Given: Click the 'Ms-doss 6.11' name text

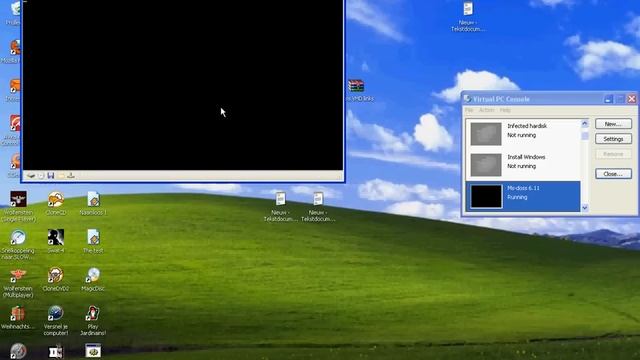Looking at the screenshot, I should 523,188.
